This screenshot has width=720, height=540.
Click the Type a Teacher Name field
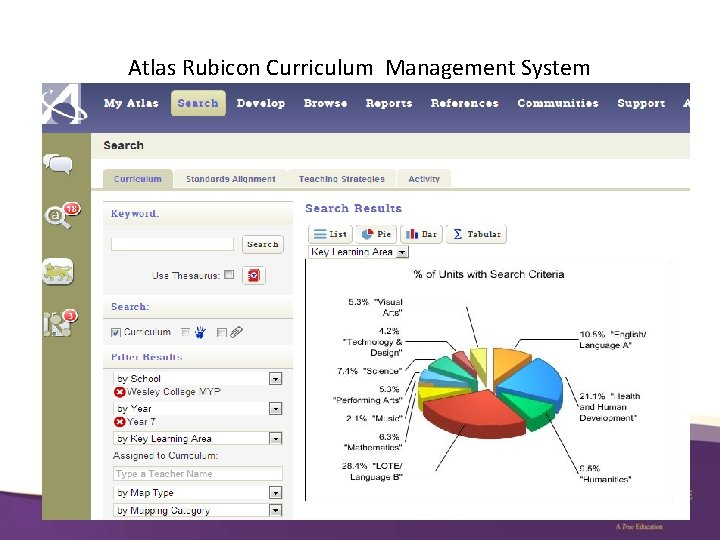(197, 473)
